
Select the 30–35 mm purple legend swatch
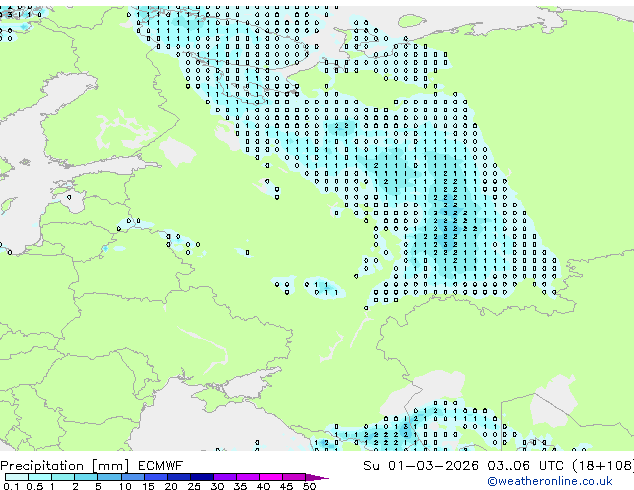(x=224, y=477)
